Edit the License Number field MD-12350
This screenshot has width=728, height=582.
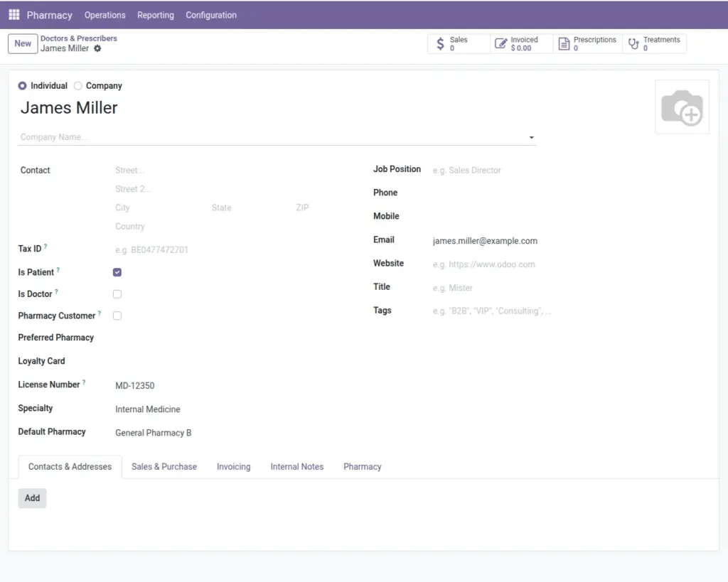click(x=236, y=386)
